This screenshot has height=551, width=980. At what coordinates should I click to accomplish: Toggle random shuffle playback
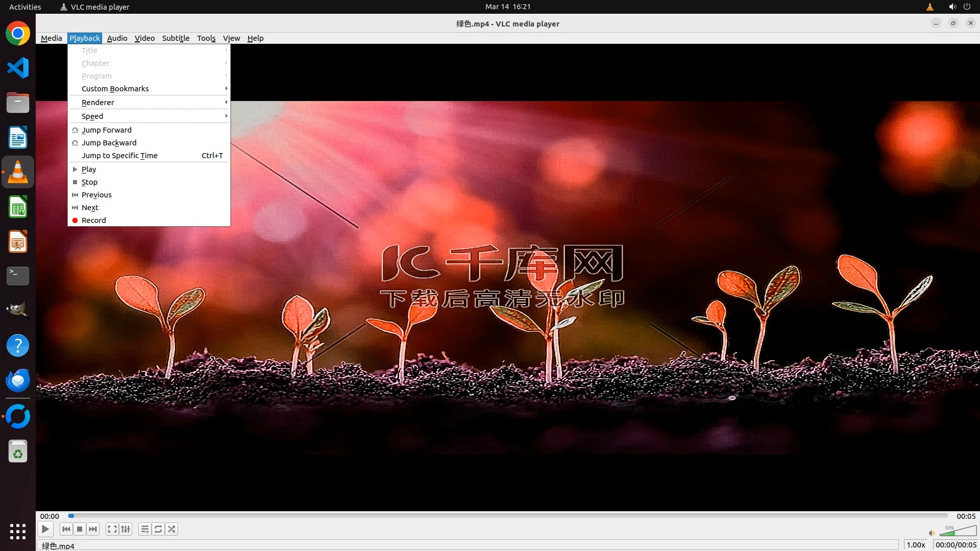pos(172,529)
